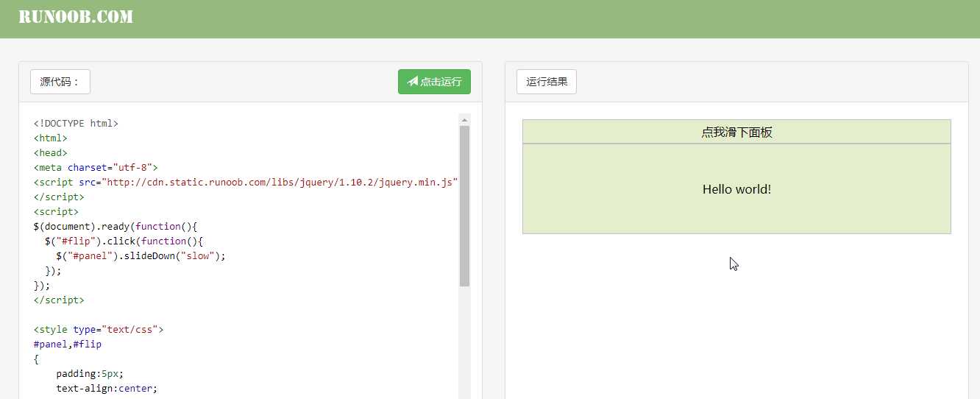Click the $(document).ready(function(){ line
This screenshot has height=399, width=980.
[116, 227]
